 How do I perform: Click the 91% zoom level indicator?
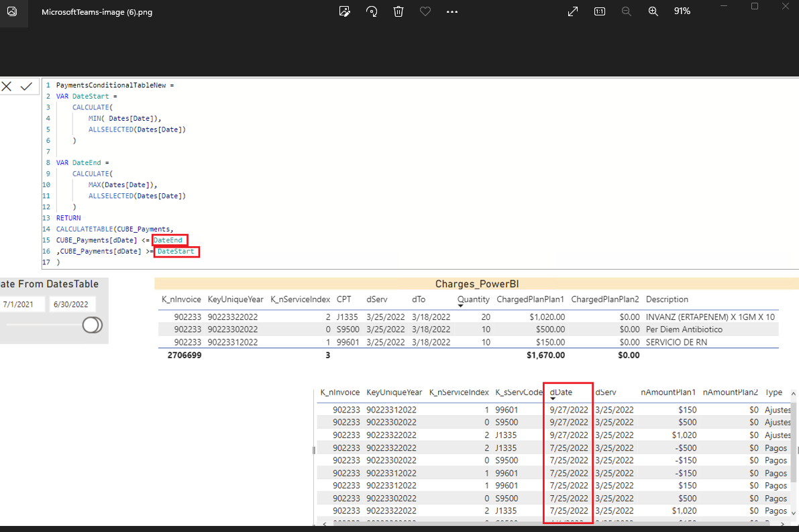pos(682,11)
